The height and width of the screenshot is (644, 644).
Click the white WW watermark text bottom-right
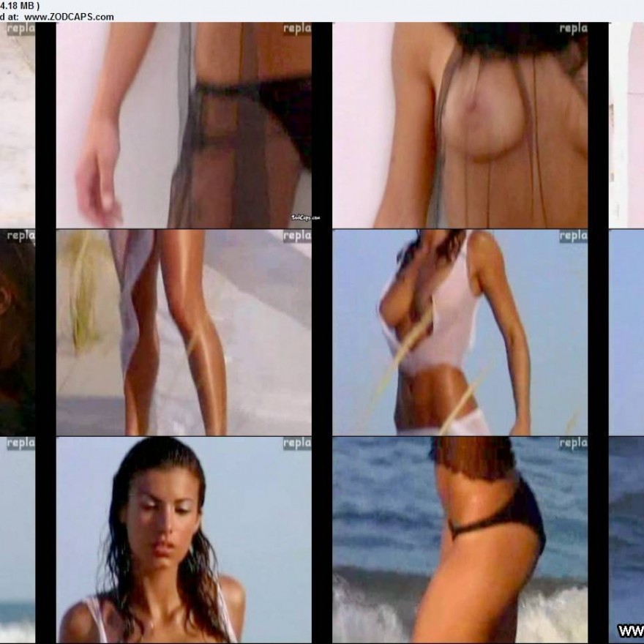click(x=630, y=630)
